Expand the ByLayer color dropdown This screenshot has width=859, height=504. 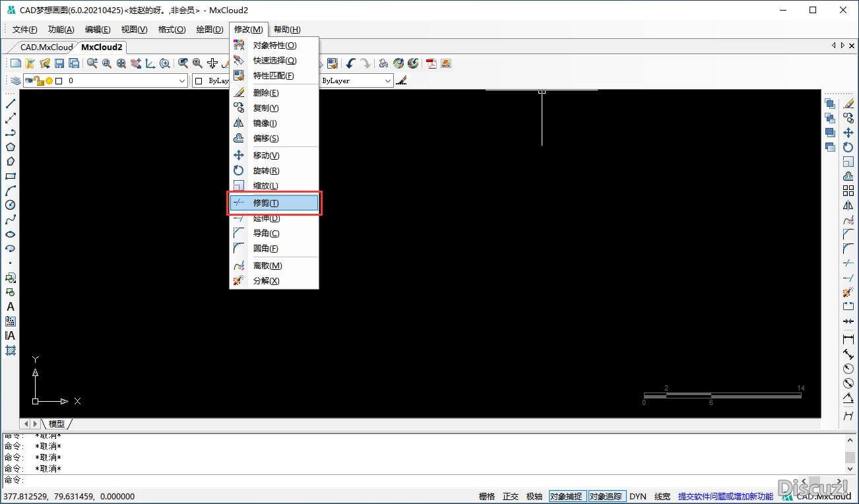pos(211,80)
